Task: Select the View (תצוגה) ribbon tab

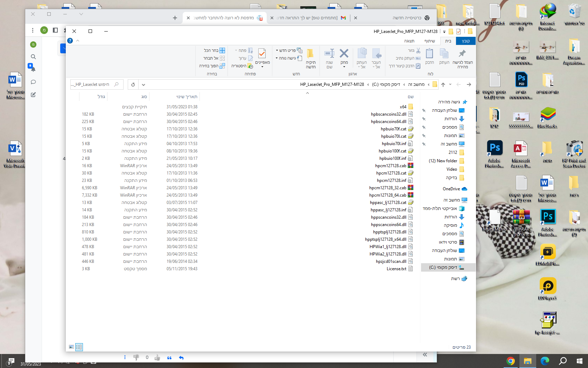Action: point(409,41)
